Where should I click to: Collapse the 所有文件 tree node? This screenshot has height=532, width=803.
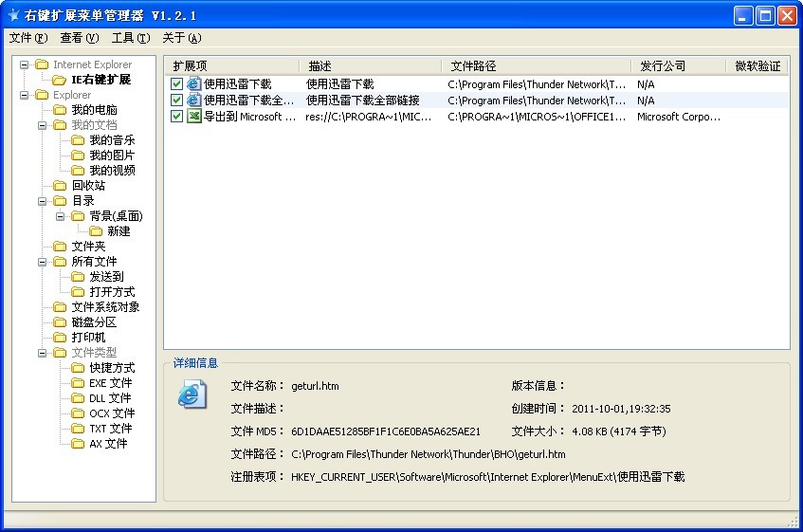(x=43, y=262)
